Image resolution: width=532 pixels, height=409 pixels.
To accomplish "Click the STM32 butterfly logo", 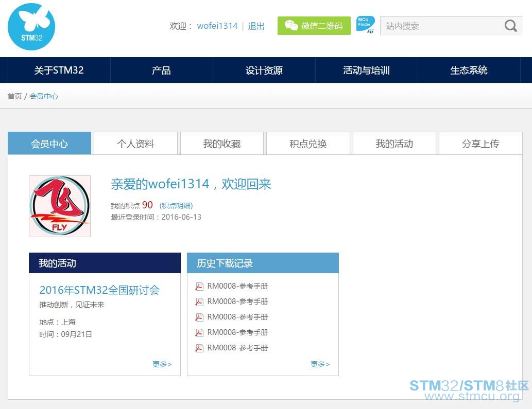I will (x=31, y=27).
